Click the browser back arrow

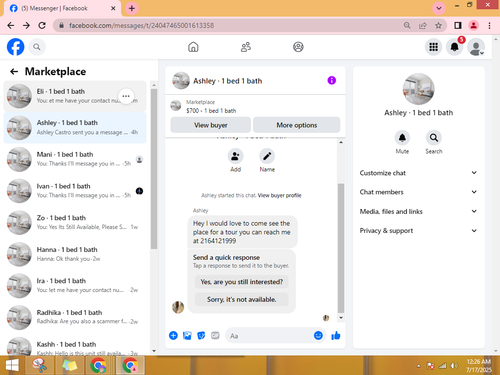point(11,25)
